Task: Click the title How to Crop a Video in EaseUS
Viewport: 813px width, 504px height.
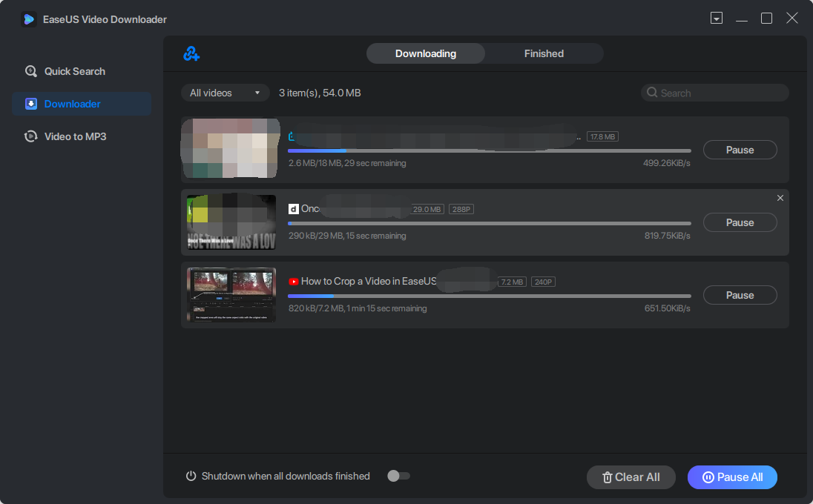Action: pyautogui.click(x=369, y=281)
